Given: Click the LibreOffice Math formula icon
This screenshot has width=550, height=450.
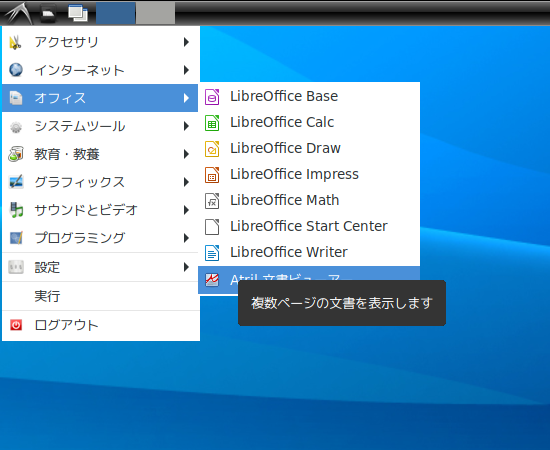Looking at the screenshot, I should point(212,201).
